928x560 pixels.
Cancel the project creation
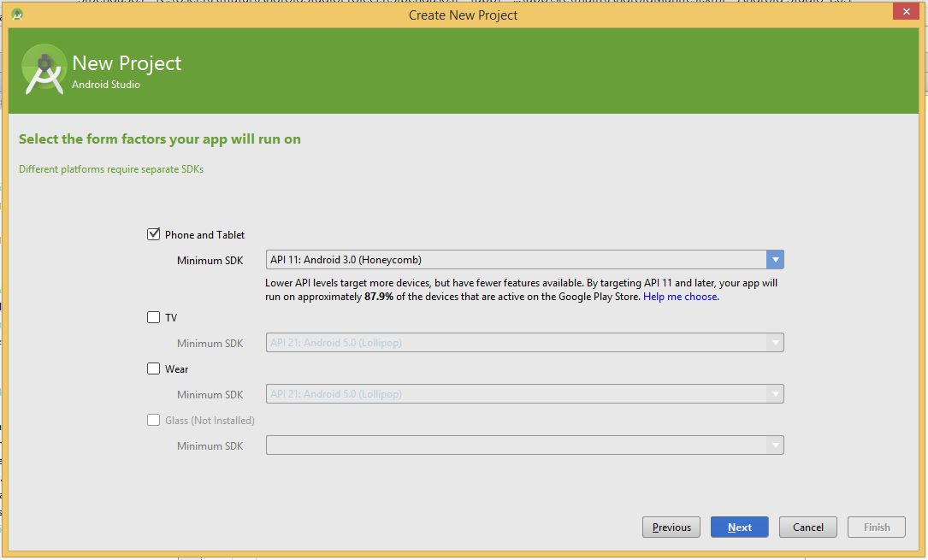[807, 527]
